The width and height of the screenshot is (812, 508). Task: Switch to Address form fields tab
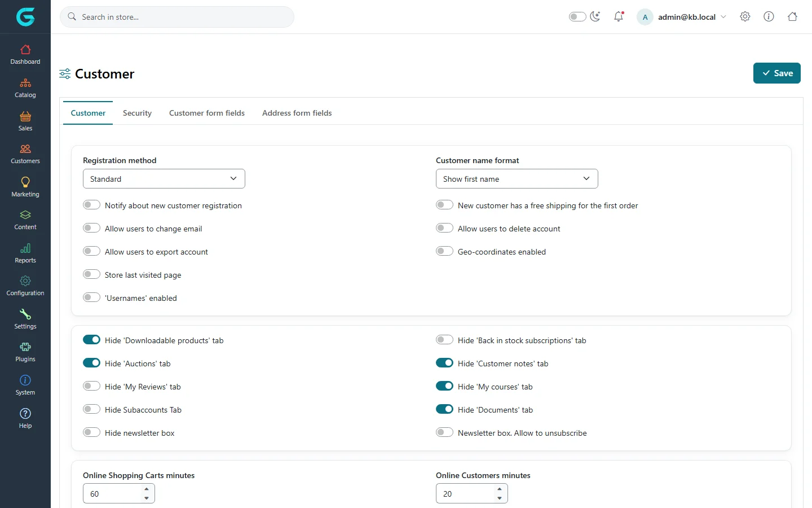297,113
